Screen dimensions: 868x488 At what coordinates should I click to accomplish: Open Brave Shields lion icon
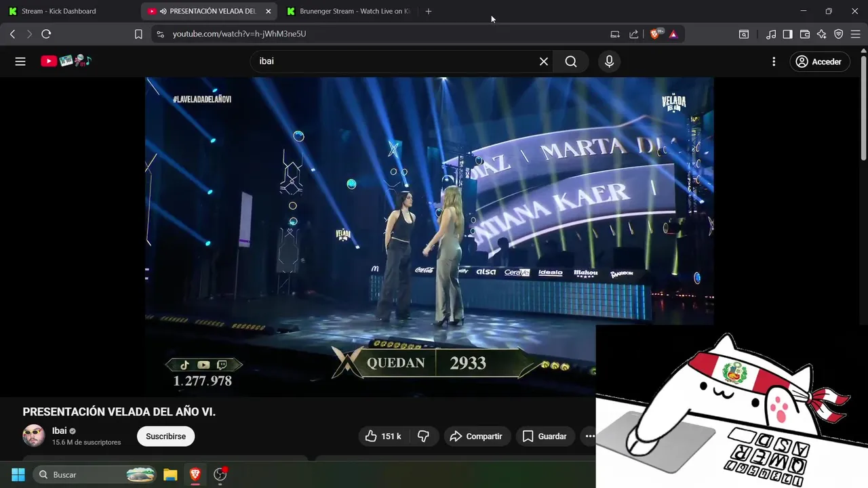point(656,34)
